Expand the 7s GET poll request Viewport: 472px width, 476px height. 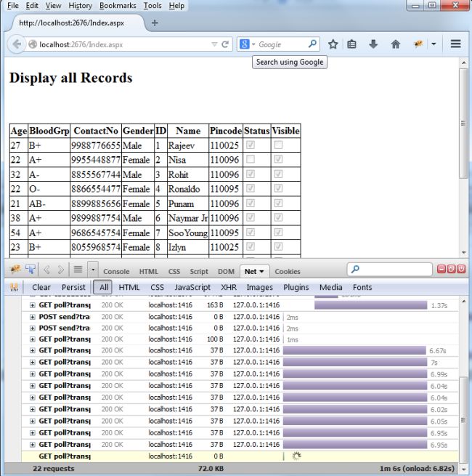point(33,362)
